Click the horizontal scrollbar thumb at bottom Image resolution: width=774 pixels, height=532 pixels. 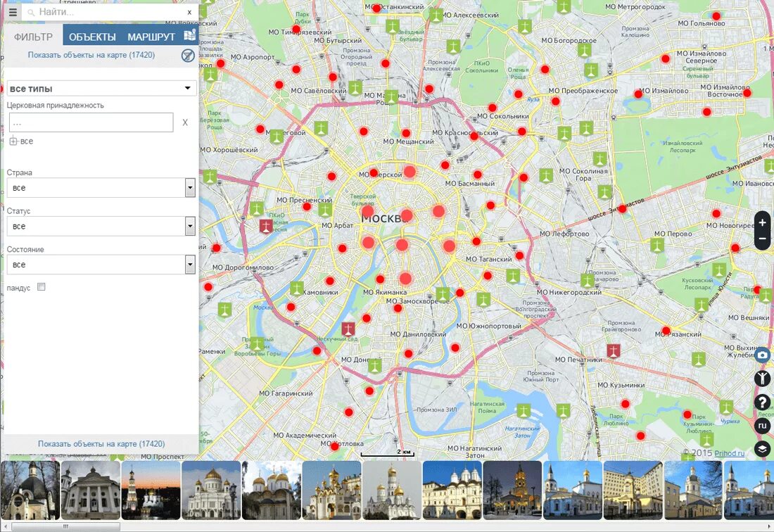[65, 526]
